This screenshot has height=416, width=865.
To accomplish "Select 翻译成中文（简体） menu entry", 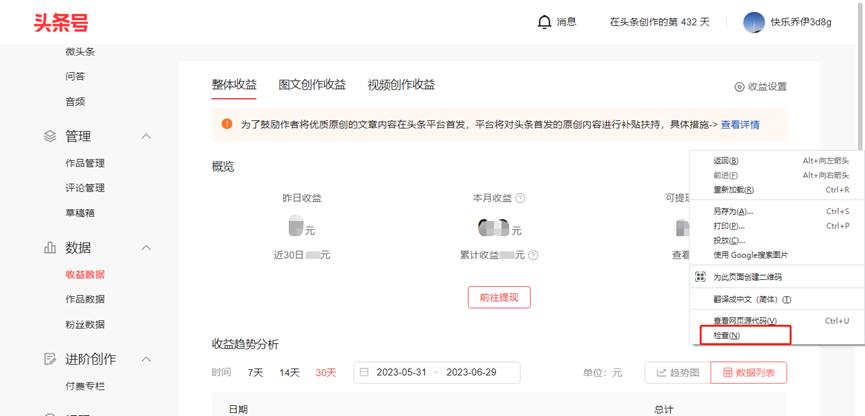I will (x=777, y=300).
